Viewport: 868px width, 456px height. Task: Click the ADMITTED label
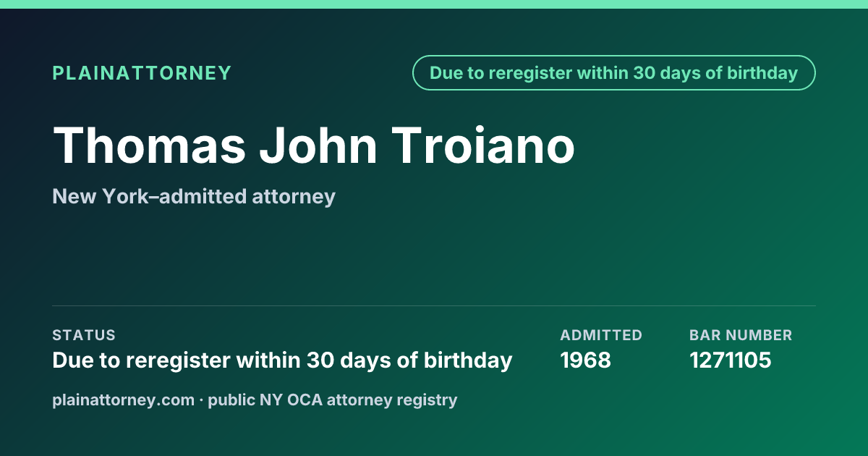601,335
